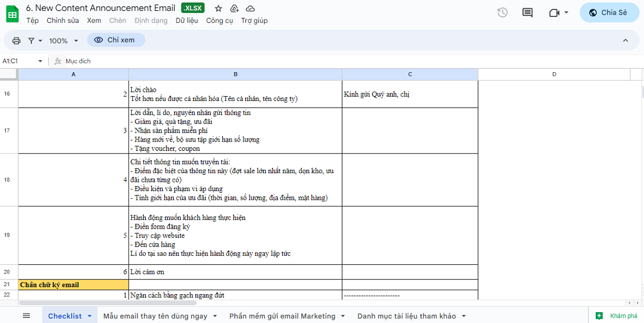Click the Chỉ xem view-only button
The image size is (644, 323).
pos(116,40)
